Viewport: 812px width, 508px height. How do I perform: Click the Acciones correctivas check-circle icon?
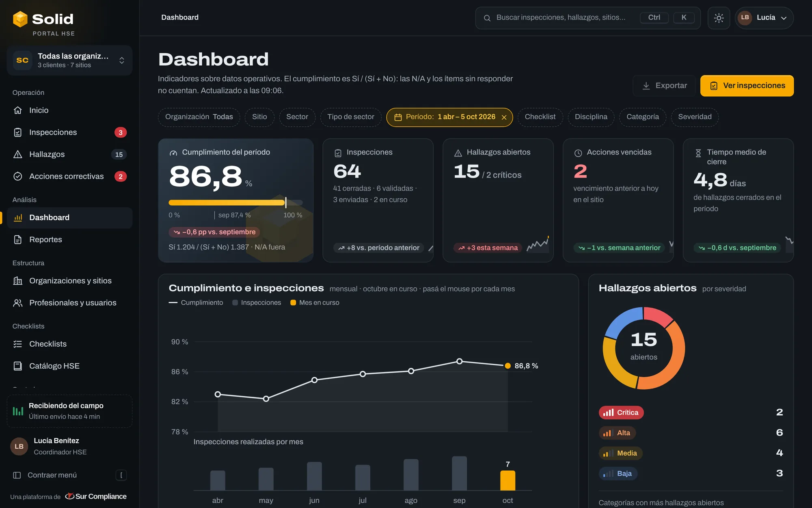coord(18,176)
